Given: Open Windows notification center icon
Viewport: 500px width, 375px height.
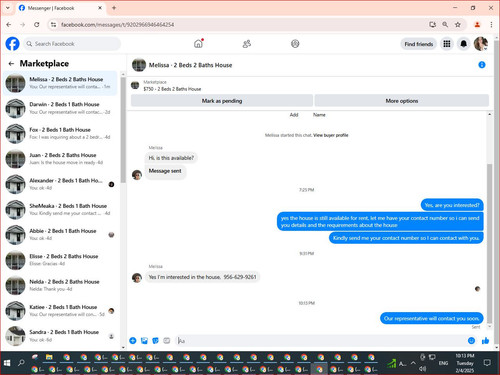Looking at the screenshot, I should tap(487, 363).
